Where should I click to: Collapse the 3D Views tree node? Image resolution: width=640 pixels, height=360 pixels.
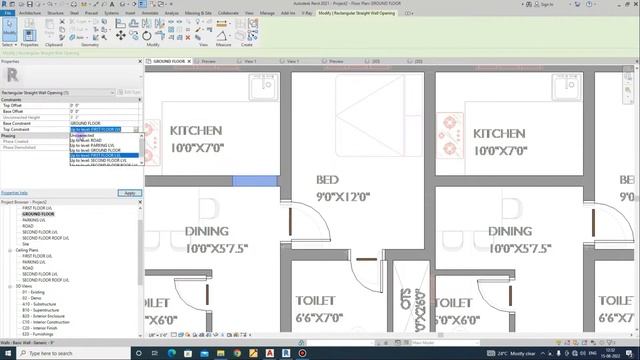(10, 287)
